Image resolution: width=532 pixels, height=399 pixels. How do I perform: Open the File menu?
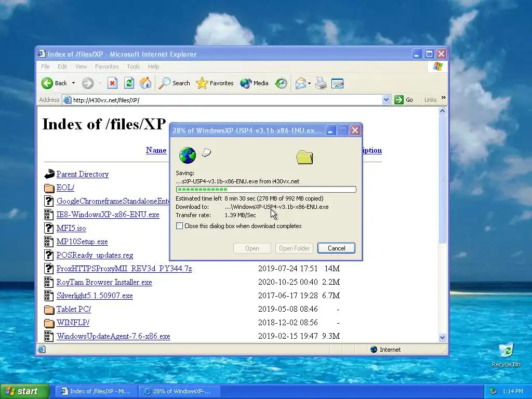point(45,66)
